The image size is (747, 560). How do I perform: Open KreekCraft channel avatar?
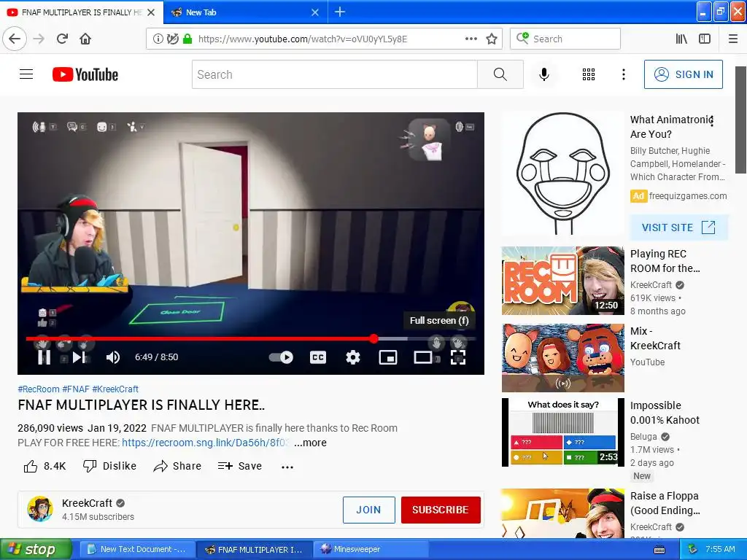coord(40,509)
